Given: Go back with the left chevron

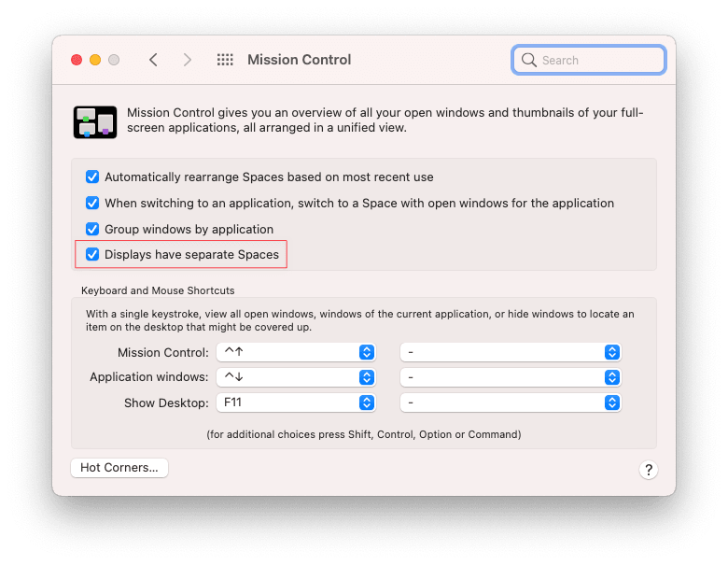Looking at the screenshot, I should click(154, 60).
